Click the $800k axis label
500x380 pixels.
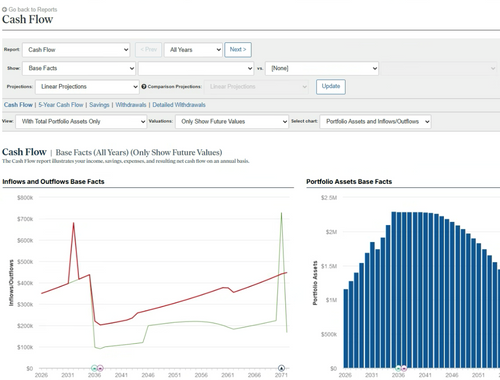[25, 198]
